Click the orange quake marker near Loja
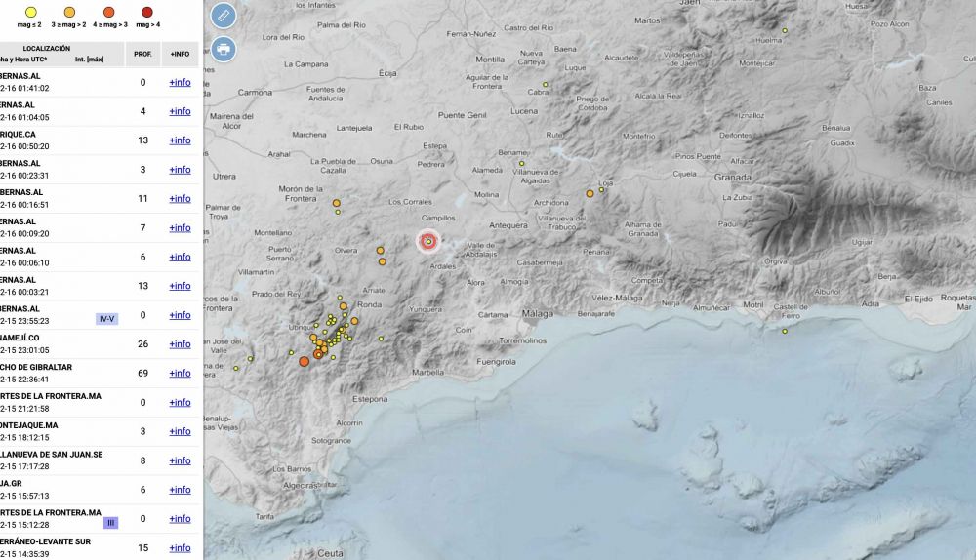This screenshot has height=560, width=976. pyautogui.click(x=590, y=194)
